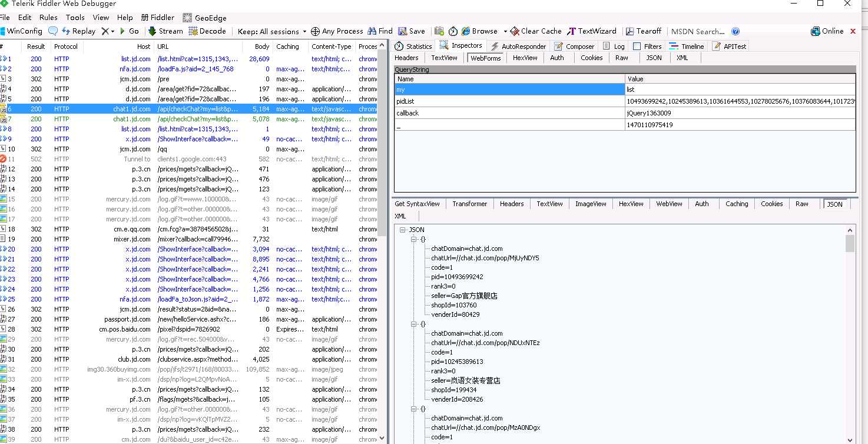Switch to the Composer tab

(575, 46)
